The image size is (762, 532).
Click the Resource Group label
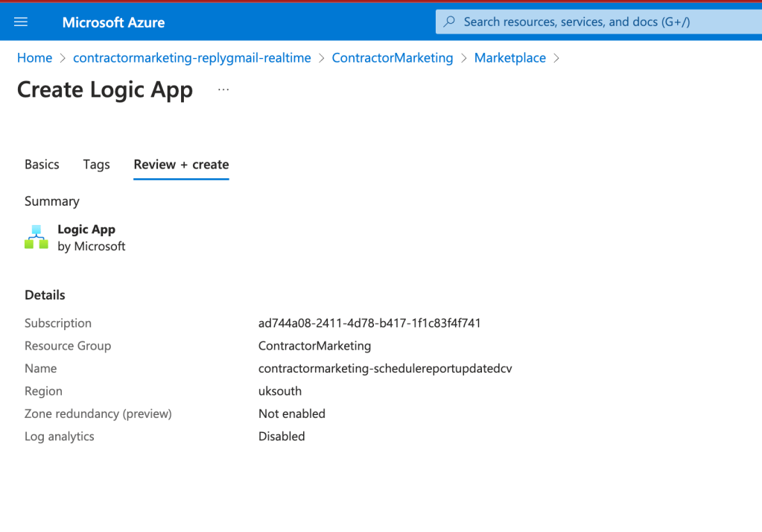(x=68, y=346)
